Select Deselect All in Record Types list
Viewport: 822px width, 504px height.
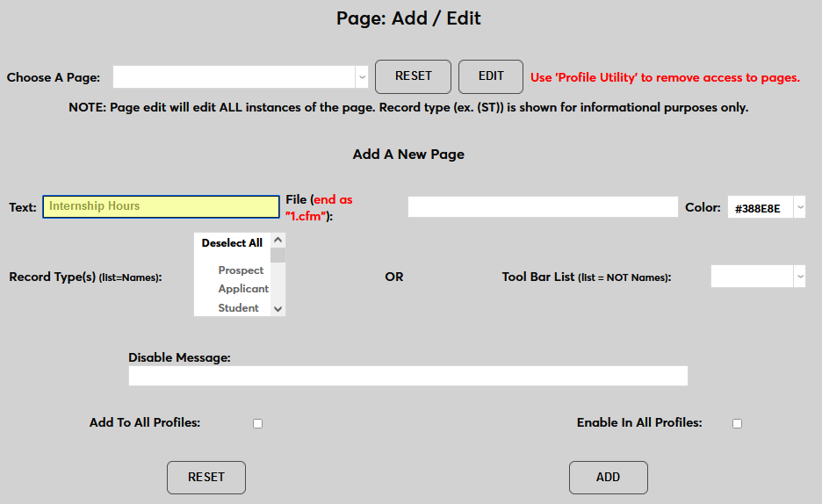pos(232,243)
